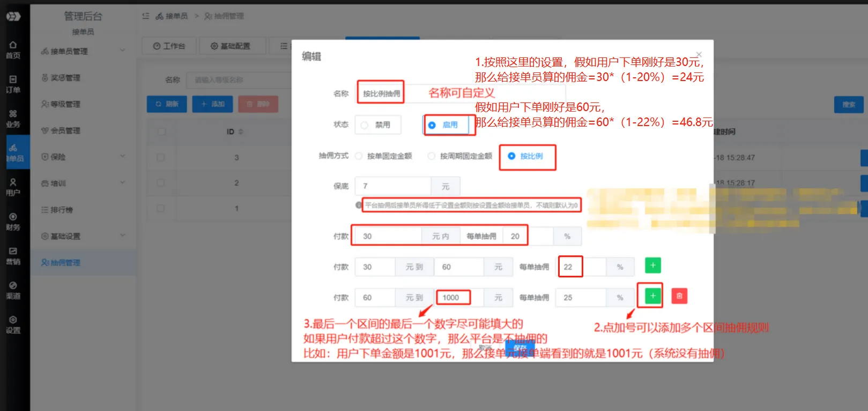Click the blue 刷新 button
The width and height of the screenshot is (868, 411).
click(167, 104)
